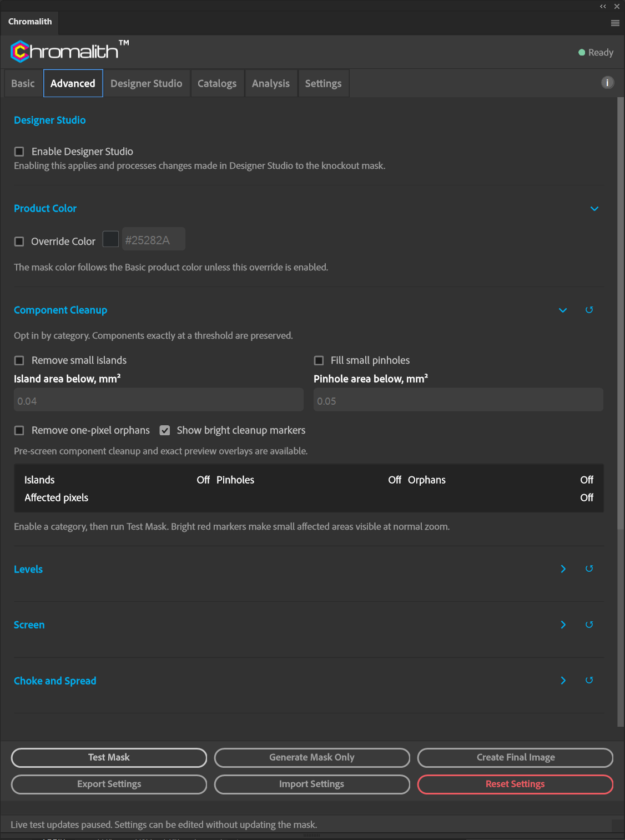Check Remove small islands

[x=19, y=360]
